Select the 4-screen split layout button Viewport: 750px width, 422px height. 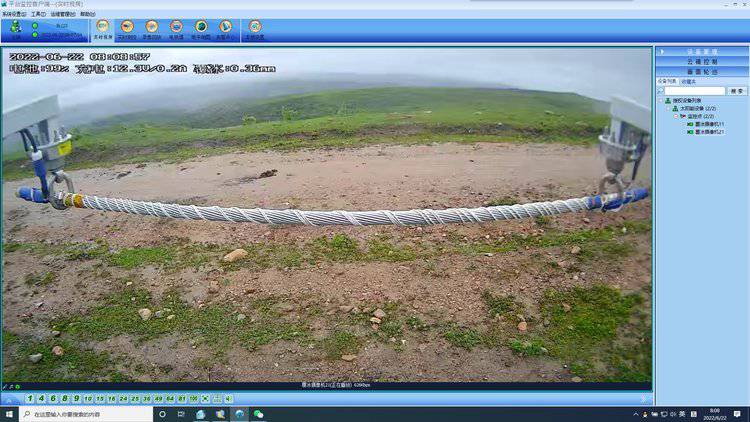[40, 398]
